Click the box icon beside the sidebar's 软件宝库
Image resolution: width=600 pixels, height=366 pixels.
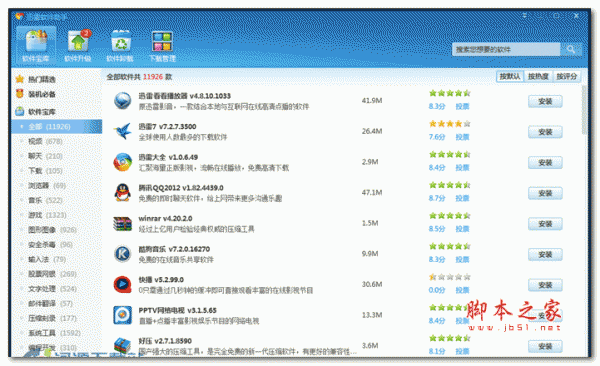tap(20, 111)
